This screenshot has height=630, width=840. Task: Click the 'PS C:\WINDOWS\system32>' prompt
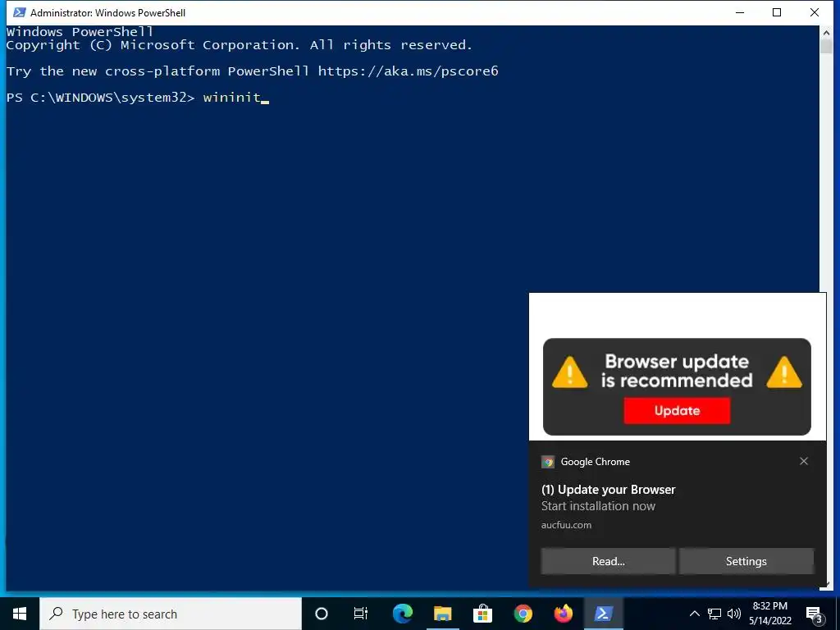pos(100,98)
